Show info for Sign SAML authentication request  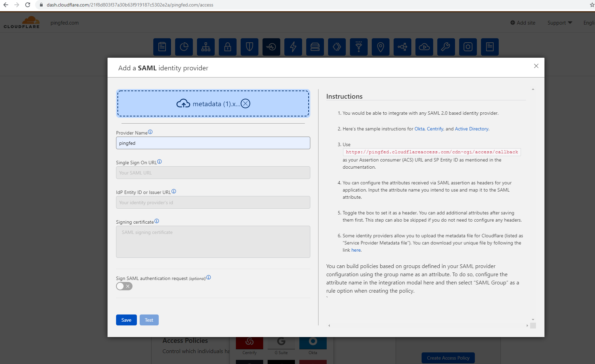click(209, 278)
